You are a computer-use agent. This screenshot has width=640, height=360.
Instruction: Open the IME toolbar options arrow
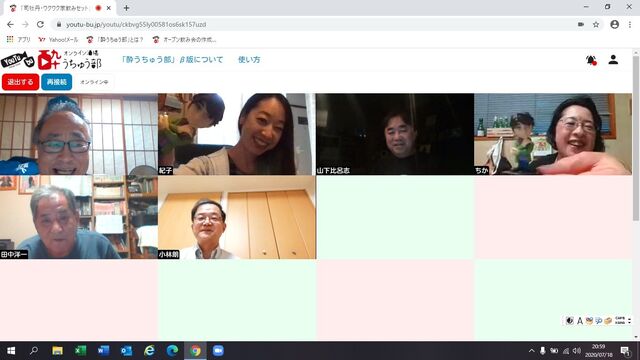pos(629,321)
